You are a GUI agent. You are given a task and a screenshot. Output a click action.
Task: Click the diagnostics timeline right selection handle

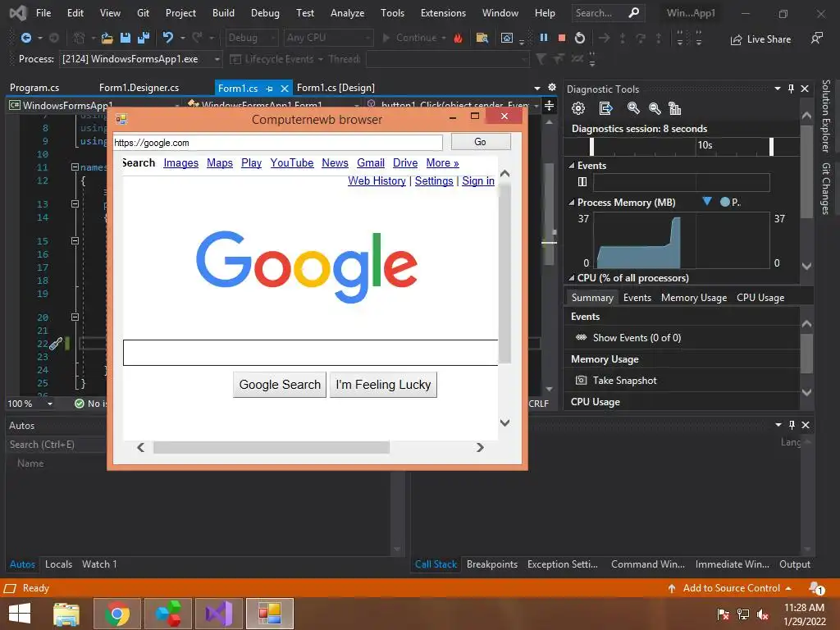coord(771,146)
